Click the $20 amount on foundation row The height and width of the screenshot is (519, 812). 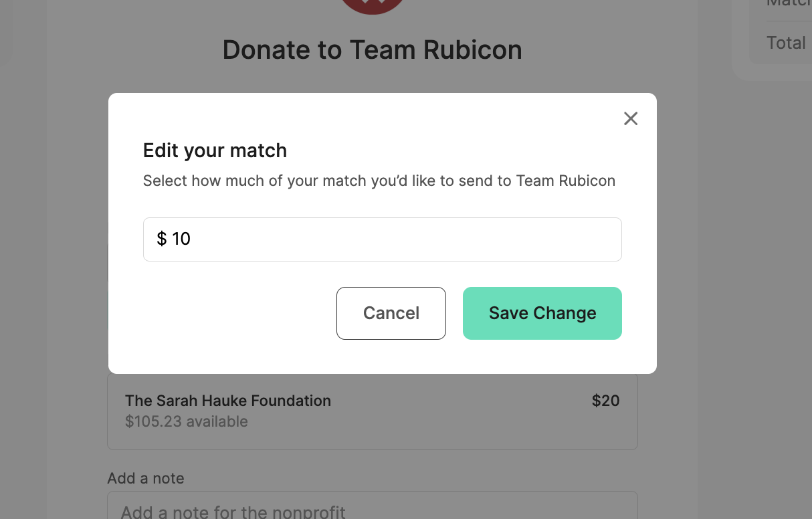point(606,401)
